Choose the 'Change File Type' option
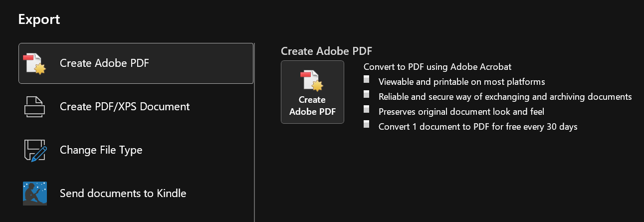 coord(101,150)
